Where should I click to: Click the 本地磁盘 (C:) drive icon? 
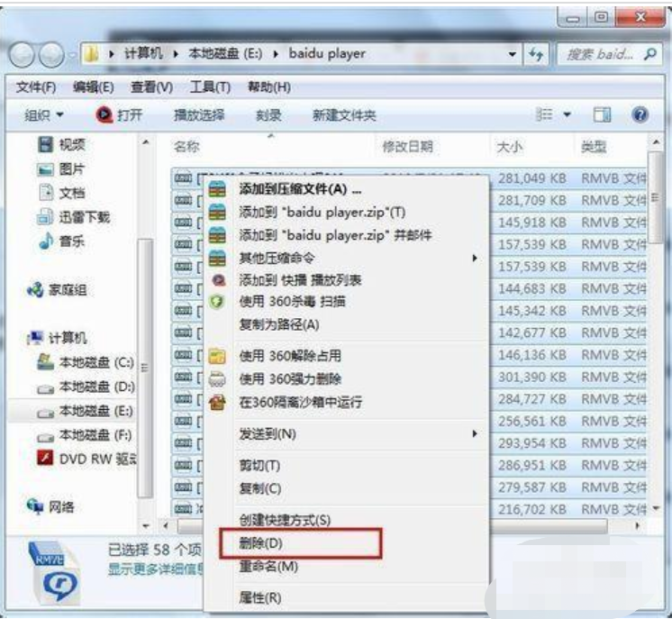[x=45, y=362]
